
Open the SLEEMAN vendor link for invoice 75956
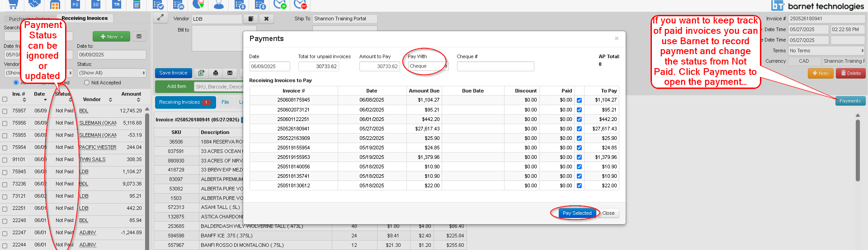click(x=98, y=123)
